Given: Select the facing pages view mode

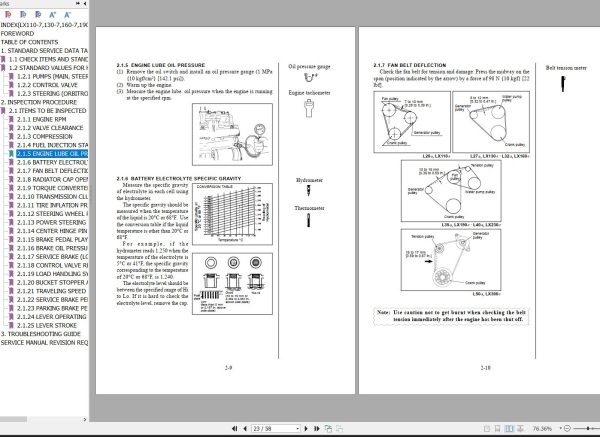Looking at the screenshot, I should pos(509,429).
